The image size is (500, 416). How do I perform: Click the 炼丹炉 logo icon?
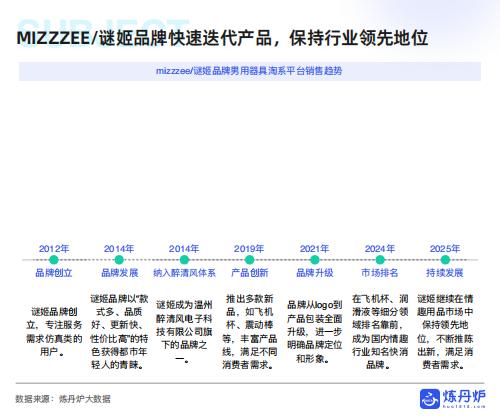tap(430, 398)
